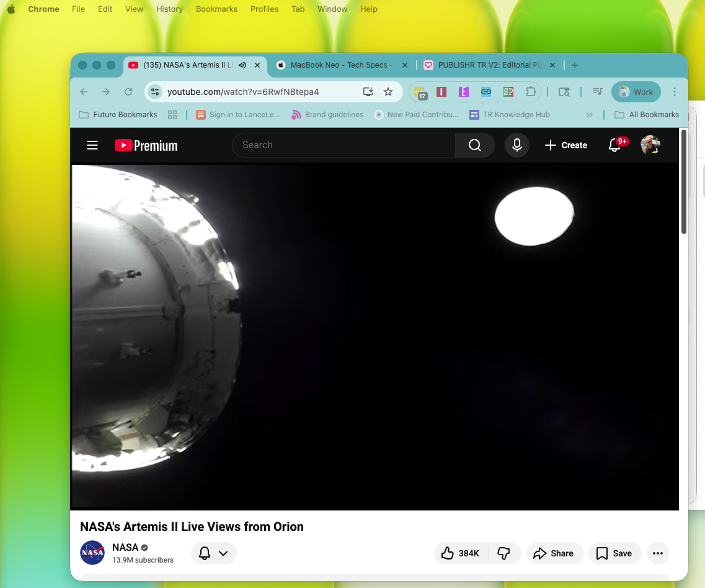This screenshot has height=588, width=705.
Task: Open Chrome's media controls icon
Action: 597,91
